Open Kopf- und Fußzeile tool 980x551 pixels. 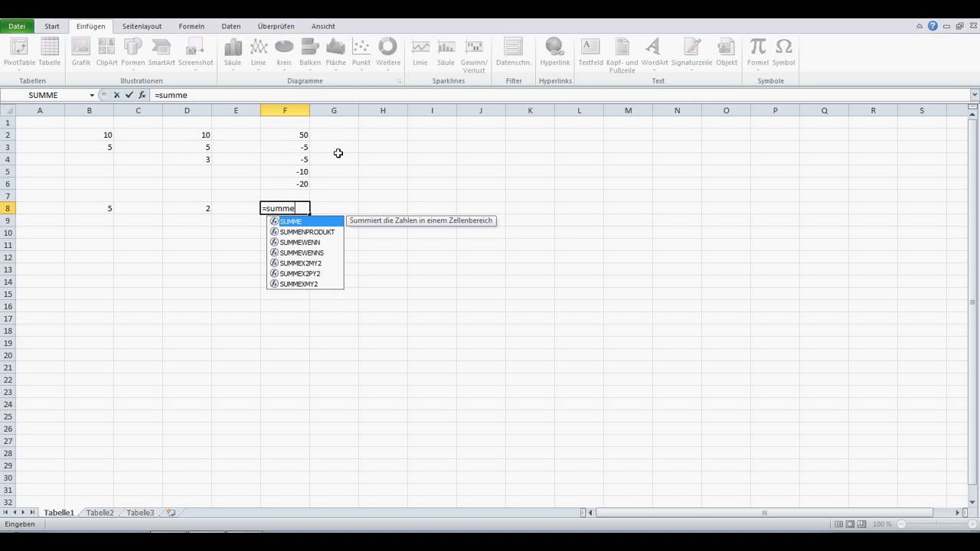click(622, 55)
